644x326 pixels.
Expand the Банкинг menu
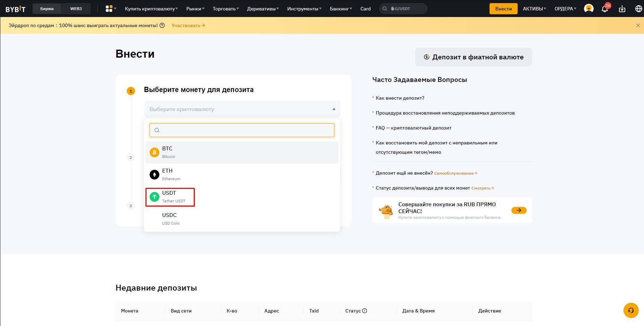pos(341,9)
